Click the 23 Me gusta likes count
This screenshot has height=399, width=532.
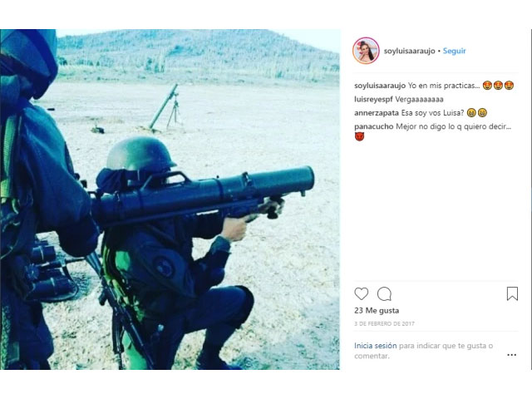click(377, 310)
